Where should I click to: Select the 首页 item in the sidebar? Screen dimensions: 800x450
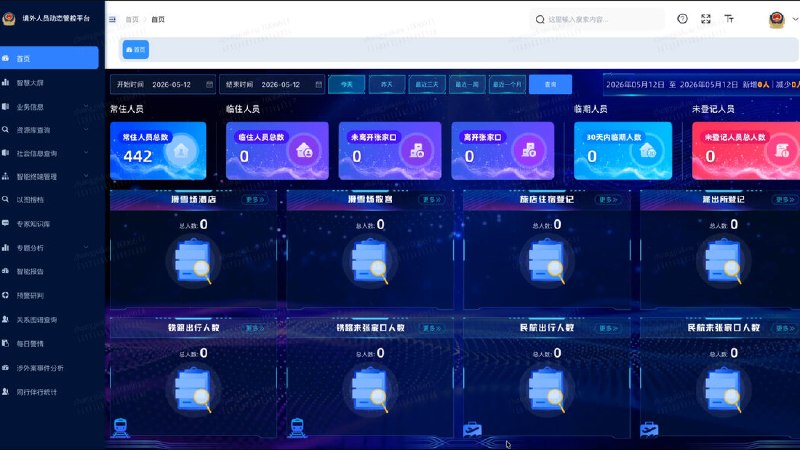point(49,58)
